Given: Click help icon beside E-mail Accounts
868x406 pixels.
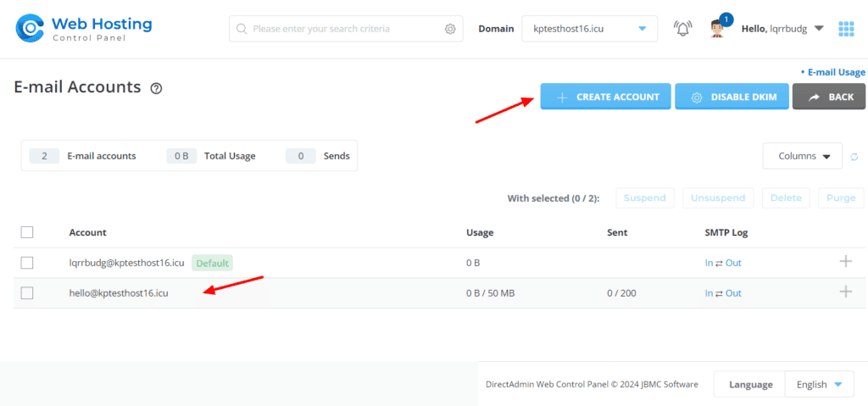Looking at the screenshot, I should [156, 88].
